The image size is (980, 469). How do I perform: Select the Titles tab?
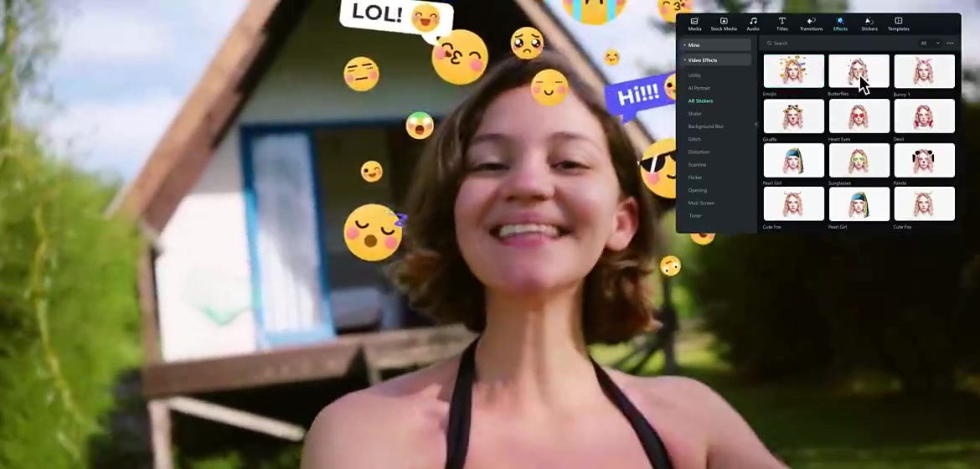(x=781, y=24)
